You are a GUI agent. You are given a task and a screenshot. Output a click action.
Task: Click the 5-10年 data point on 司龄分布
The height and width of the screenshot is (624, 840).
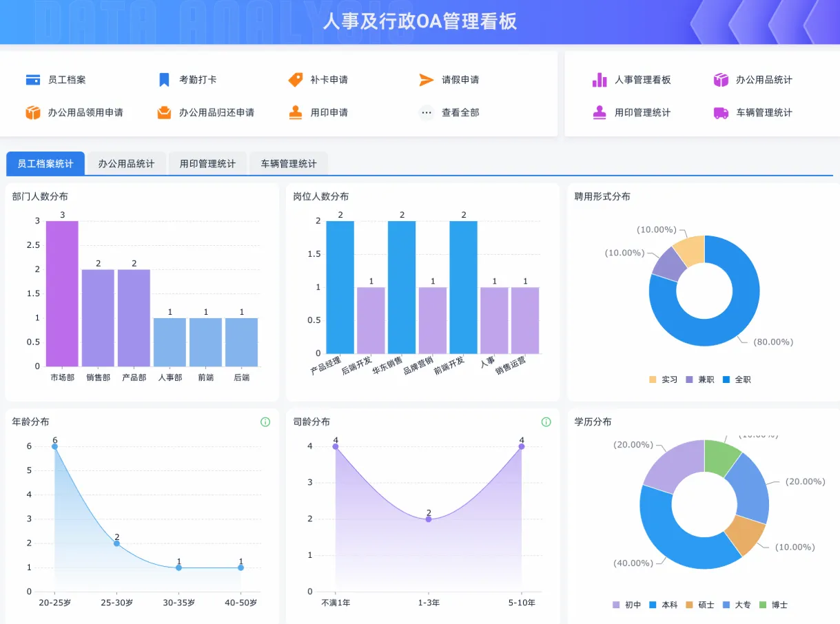pos(522,446)
